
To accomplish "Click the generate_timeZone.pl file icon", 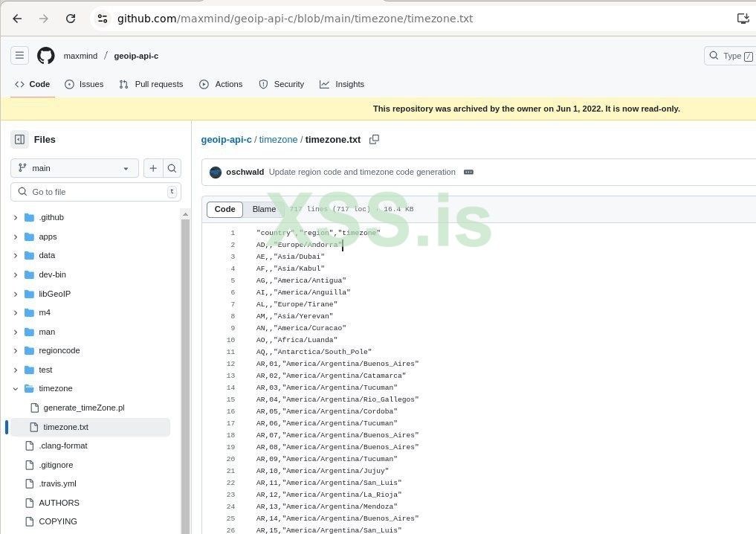I will tap(35, 408).
